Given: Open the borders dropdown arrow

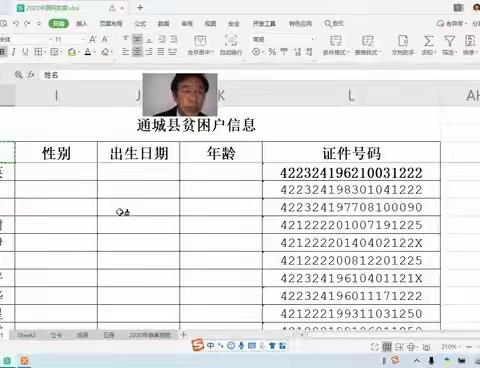Looking at the screenshot, I should (45, 52).
